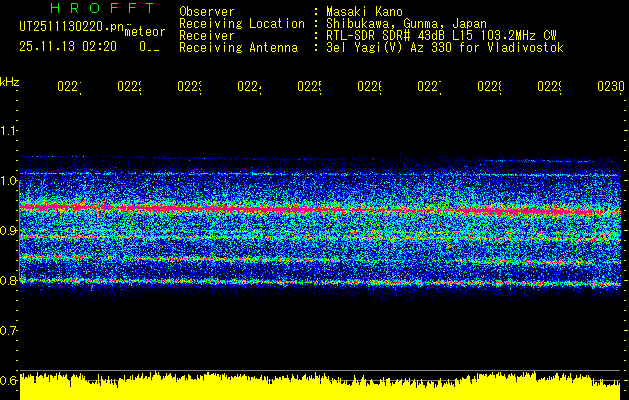
Task: Click the 0.7 kHz frequency label
Action: click(9, 330)
